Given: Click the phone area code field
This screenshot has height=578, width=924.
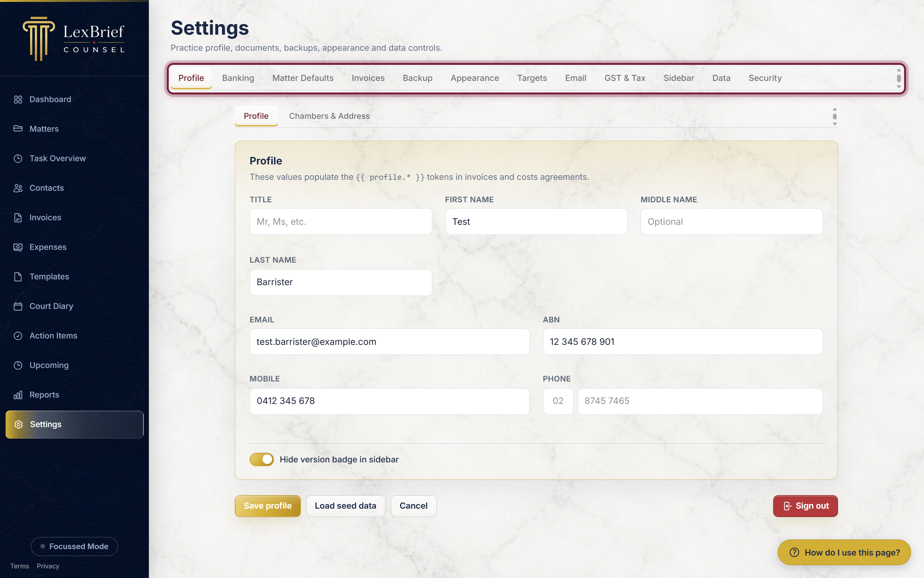Looking at the screenshot, I should point(558,401).
